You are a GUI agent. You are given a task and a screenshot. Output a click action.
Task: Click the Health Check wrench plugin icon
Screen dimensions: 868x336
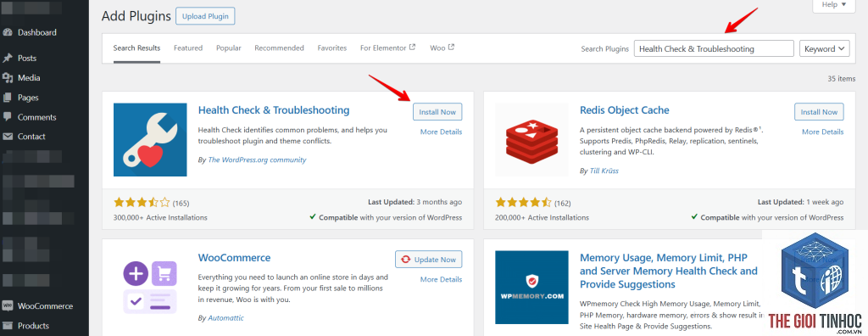pyautogui.click(x=150, y=140)
